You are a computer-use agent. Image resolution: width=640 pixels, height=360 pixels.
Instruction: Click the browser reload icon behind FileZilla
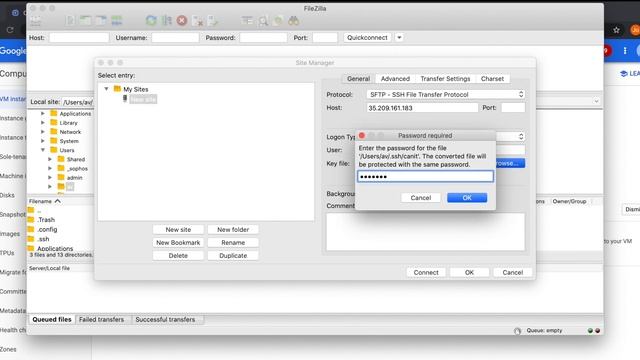pos(10,30)
